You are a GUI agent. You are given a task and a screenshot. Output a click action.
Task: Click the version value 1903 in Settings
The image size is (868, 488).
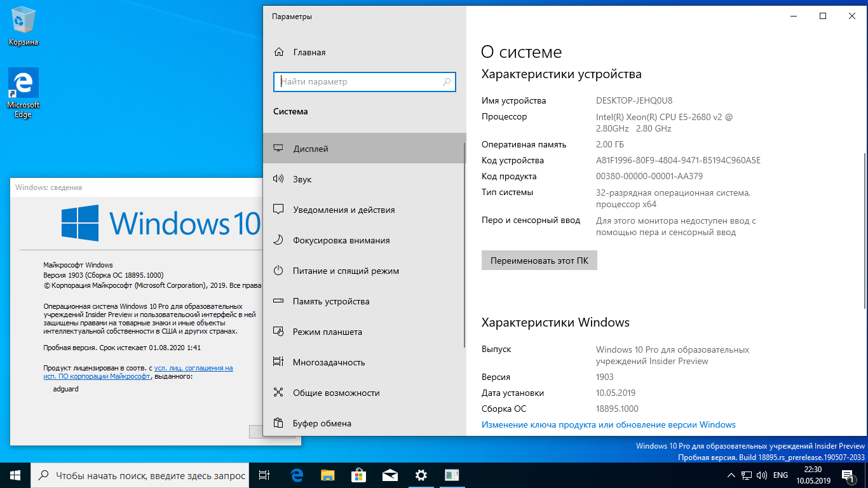coord(606,377)
